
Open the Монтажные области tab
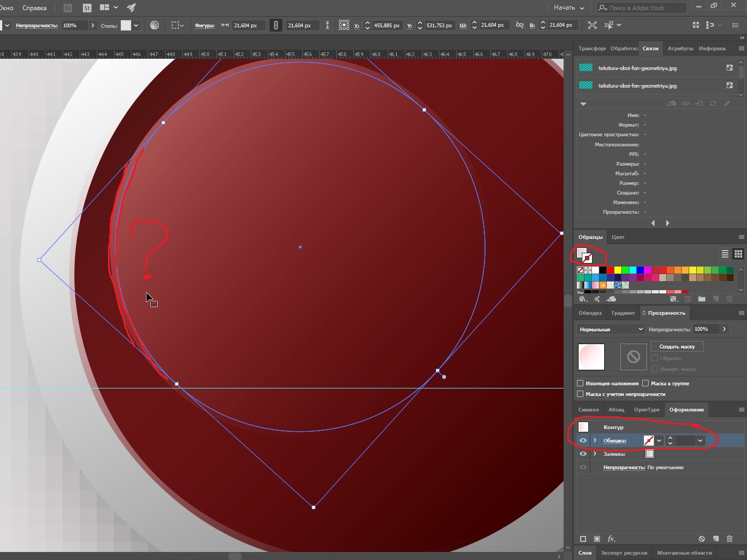[x=684, y=553]
